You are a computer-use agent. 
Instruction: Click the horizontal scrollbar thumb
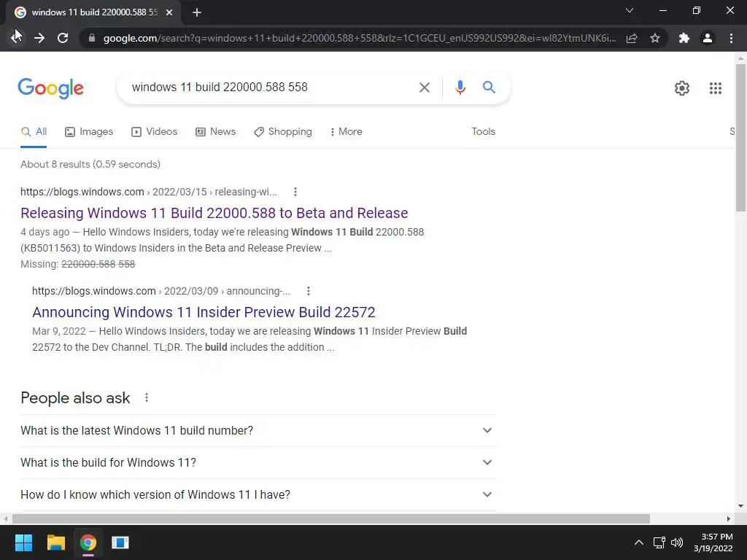(x=331, y=518)
